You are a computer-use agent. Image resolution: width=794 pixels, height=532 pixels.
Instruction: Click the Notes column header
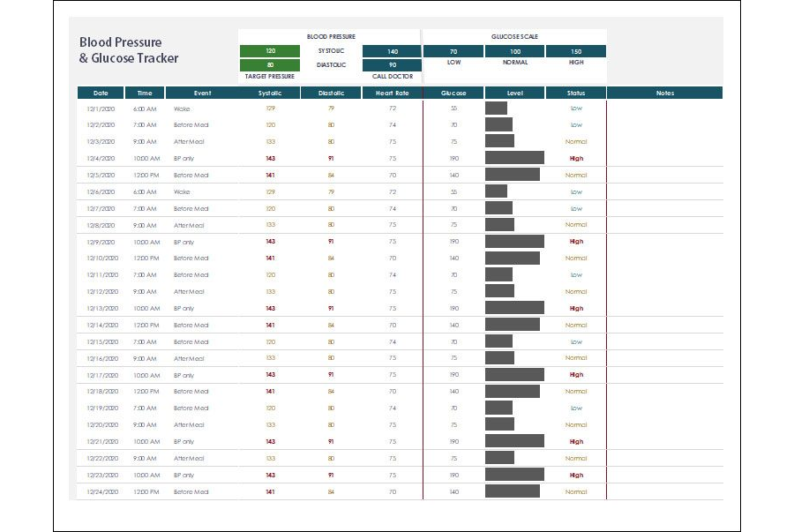coord(665,94)
